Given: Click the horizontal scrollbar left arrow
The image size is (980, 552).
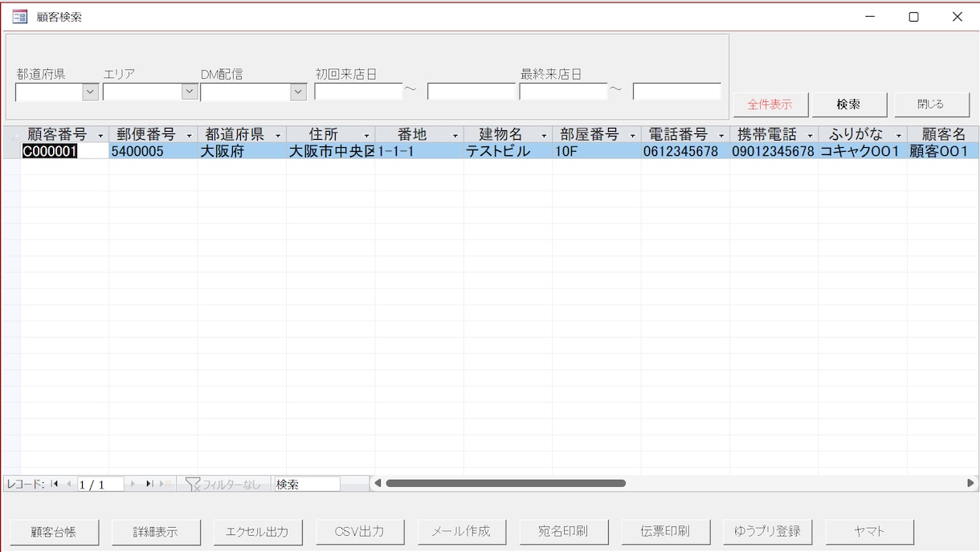Looking at the screenshot, I should click(x=378, y=484).
